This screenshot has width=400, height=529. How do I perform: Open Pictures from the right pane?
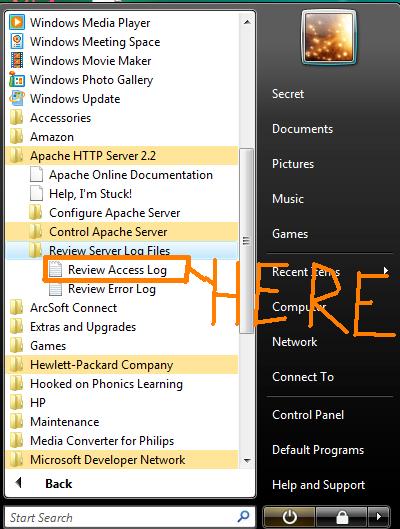click(x=293, y=164)
